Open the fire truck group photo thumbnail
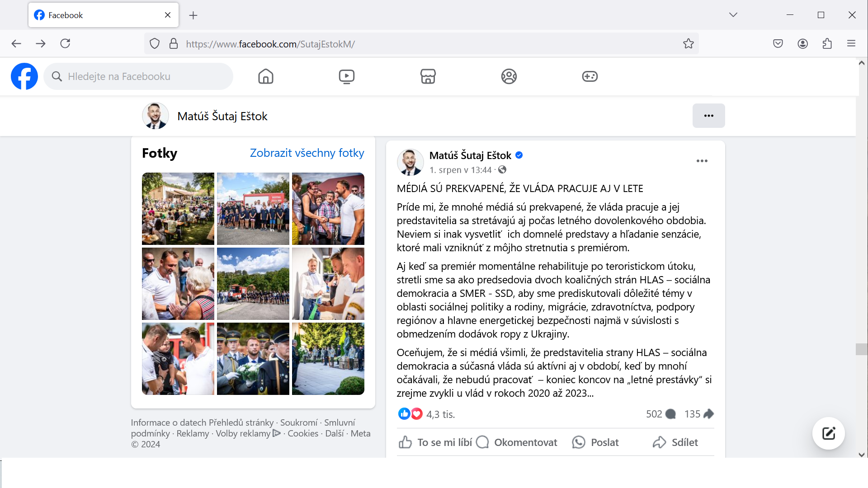This screenshot has width=868, height=488. 253,209
